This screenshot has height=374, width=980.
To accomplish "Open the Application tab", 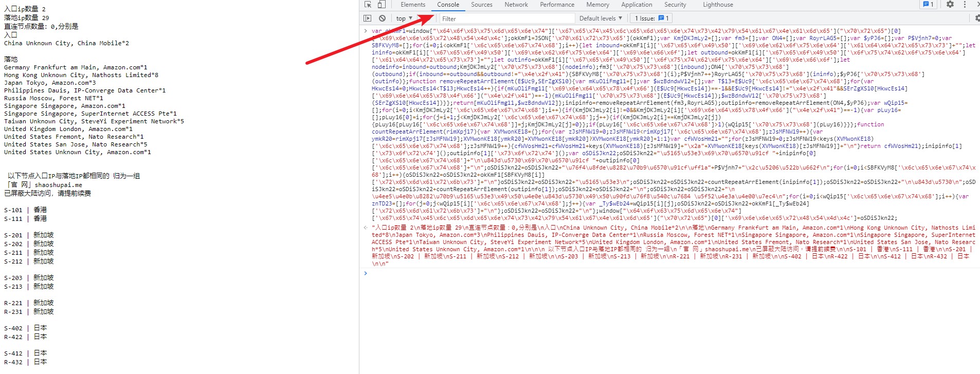I will click(637, 5).
